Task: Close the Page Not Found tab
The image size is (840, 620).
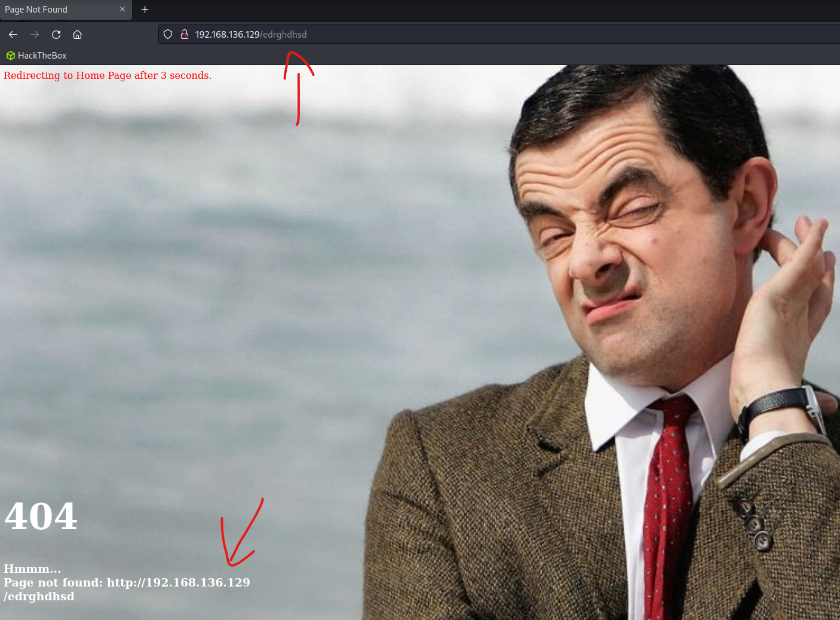Action: pos(122,9)
